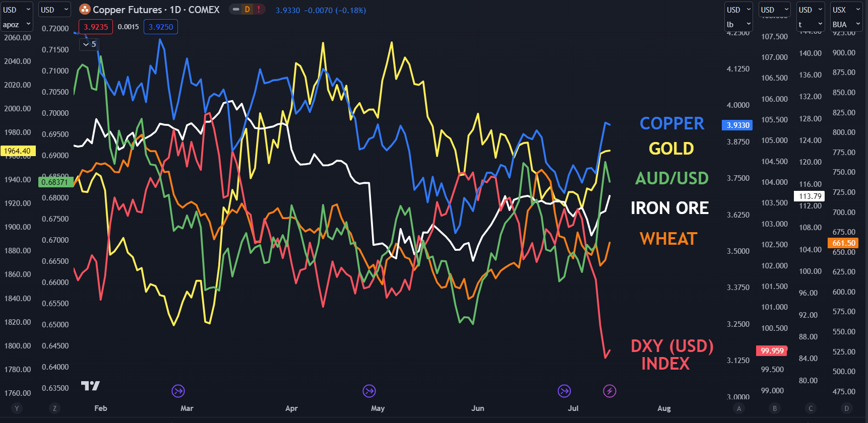Click the orange D data-delay badge
The height and width of the screenshot is (423, 868).
tap(247, 10)
